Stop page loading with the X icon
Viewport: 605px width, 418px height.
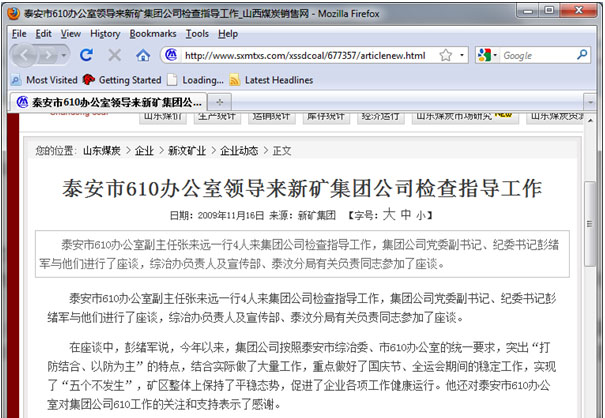click(114, 55)
